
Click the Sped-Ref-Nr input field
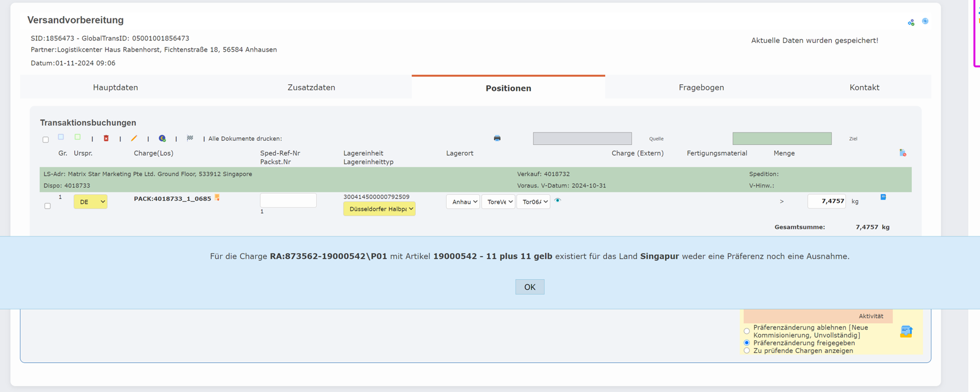tap(288, 201)
